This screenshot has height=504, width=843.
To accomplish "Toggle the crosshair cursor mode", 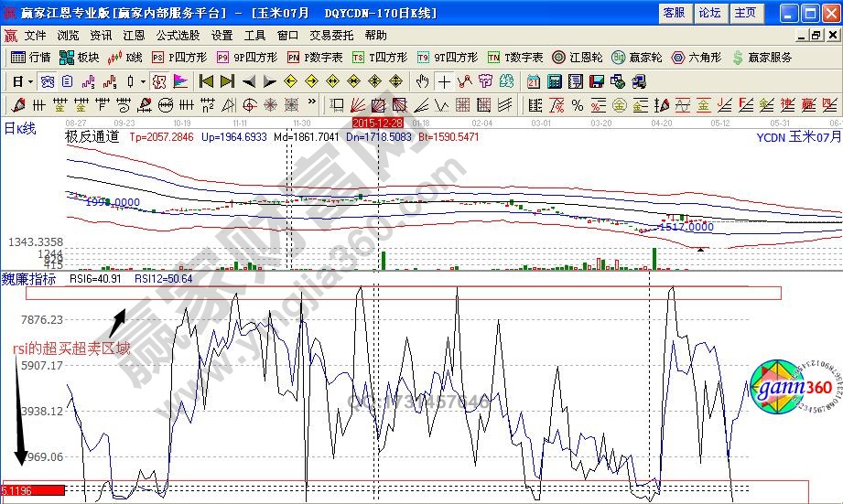I will [444, 81].
